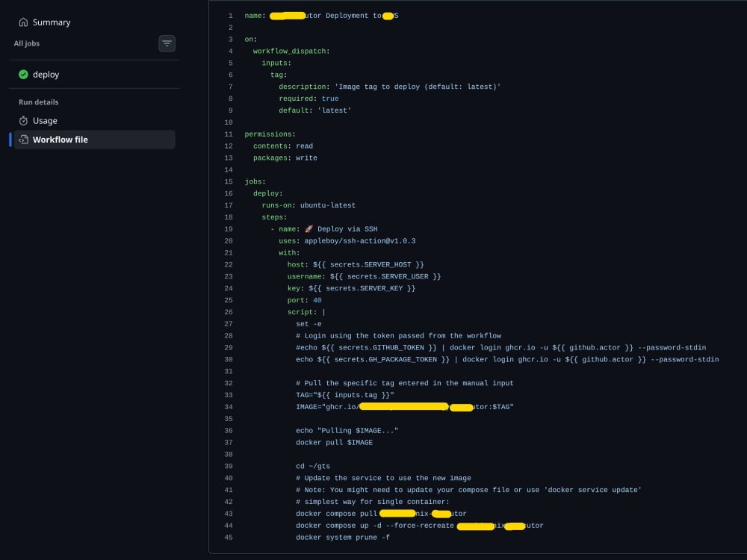This screenshot has width=747, height=560.
Task: Click 'secrets.SERVER_HOST' line
Action: [356, 265]
